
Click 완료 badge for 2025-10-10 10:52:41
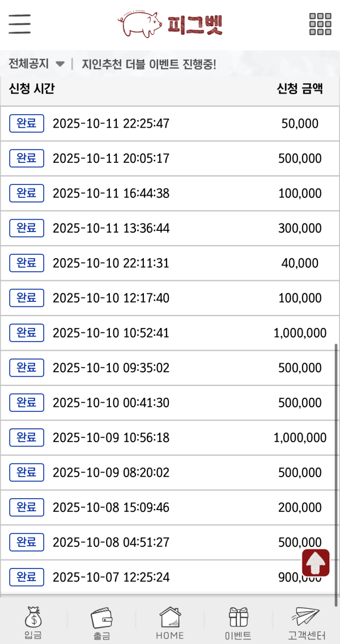(27, 333)
